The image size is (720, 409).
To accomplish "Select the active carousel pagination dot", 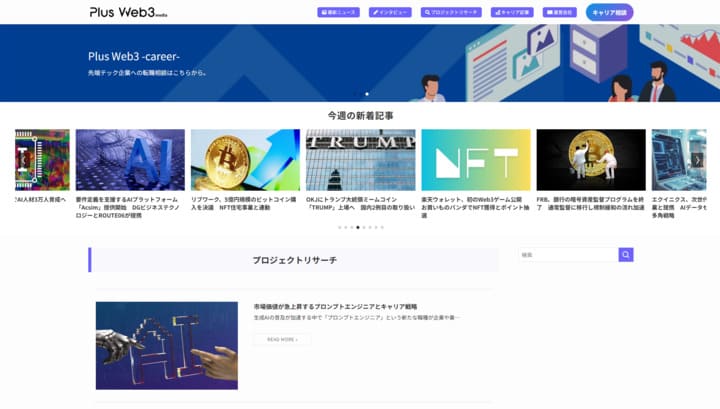I will [358, 227].
